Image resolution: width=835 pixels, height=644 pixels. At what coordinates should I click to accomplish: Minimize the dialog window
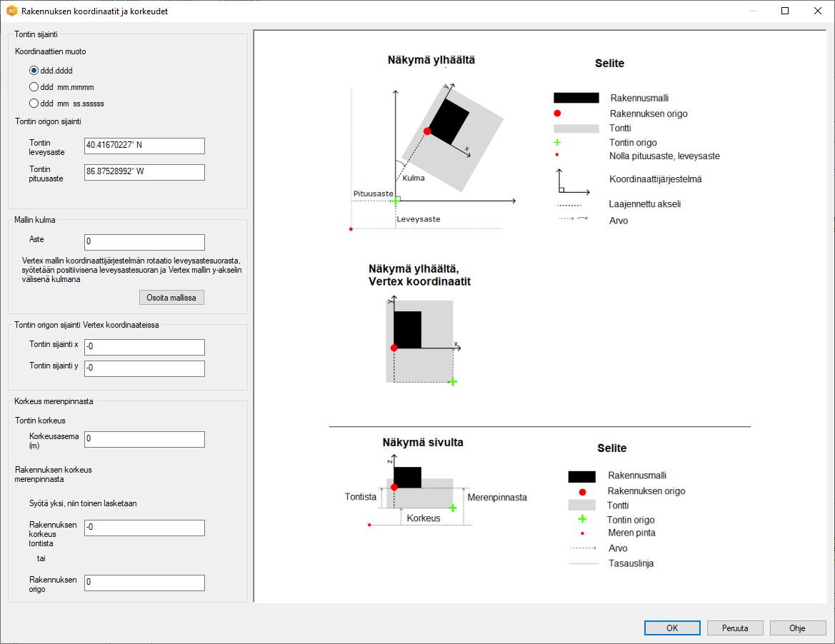752,11
